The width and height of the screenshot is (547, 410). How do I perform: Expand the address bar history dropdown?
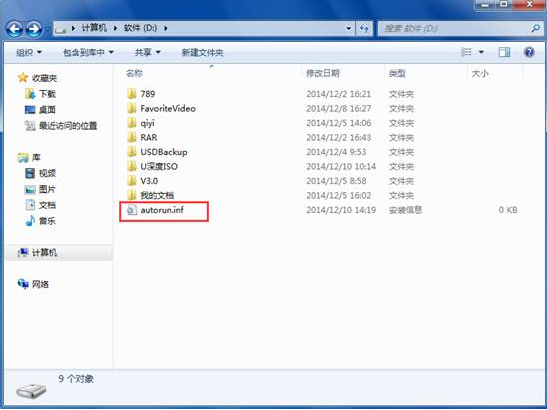click(348, 29)
